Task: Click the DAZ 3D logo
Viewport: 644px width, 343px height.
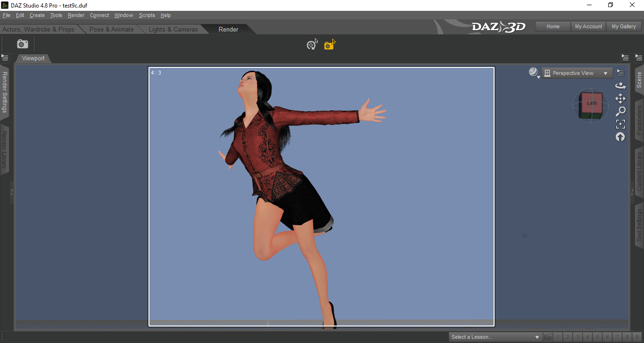Action: [499, 27]
